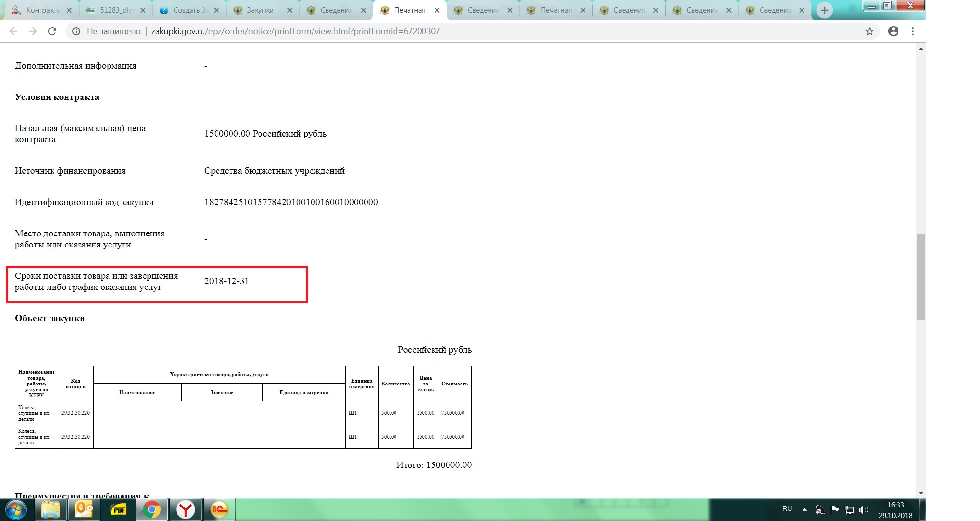Show hidden tray icons arrow

tap(804, 509)
